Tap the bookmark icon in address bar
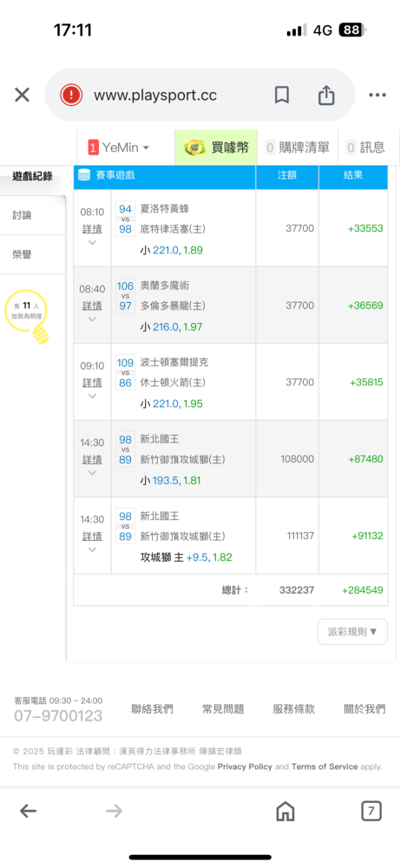Viewport: 400px width, 868px height. point(282,95)
